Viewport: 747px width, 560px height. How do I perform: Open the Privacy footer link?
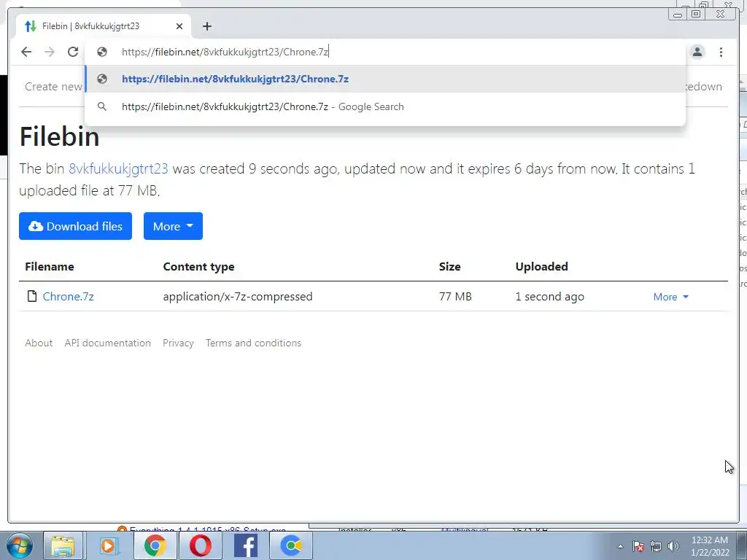[x=178, y=343]
